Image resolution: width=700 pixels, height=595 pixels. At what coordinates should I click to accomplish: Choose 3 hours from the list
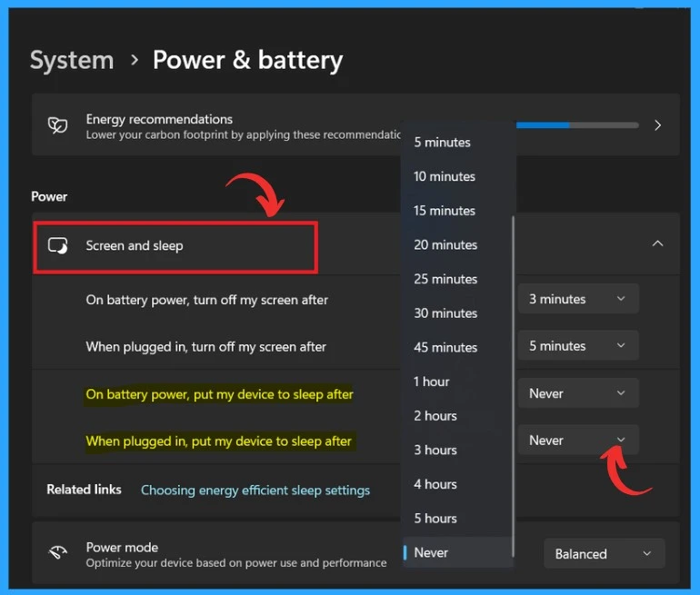456,450
